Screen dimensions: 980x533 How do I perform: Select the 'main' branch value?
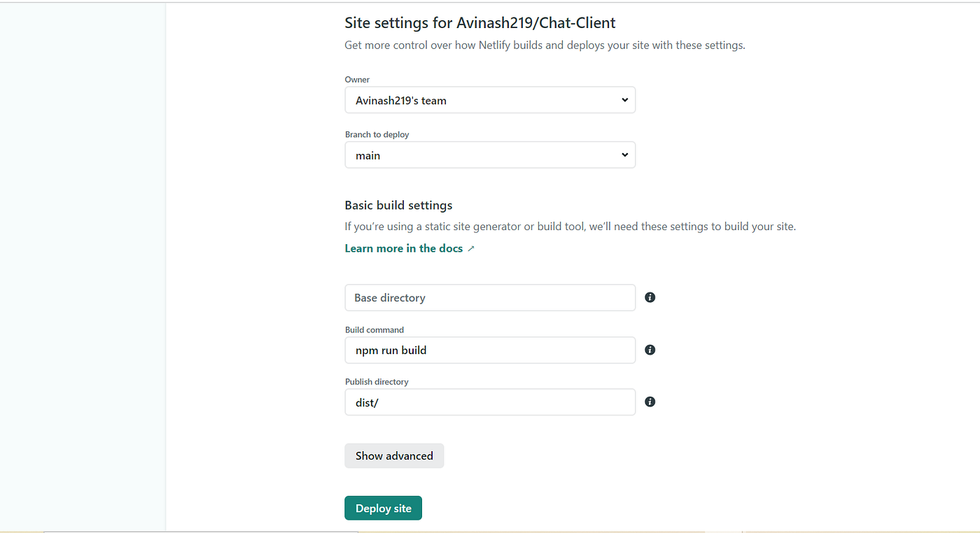pos(367,155)
